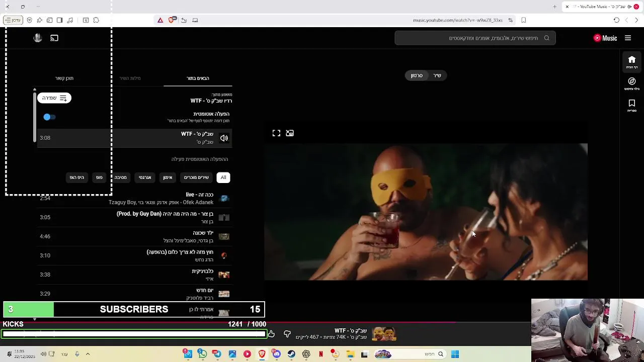Click the microphone icon in system tray
This screenshot has height=362, width=644.
coord(77,354)
